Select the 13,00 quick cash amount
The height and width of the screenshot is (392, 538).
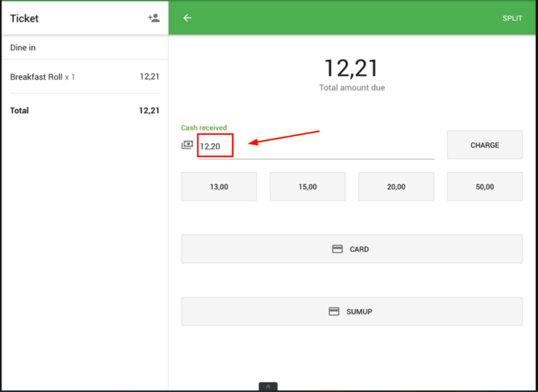219,187
